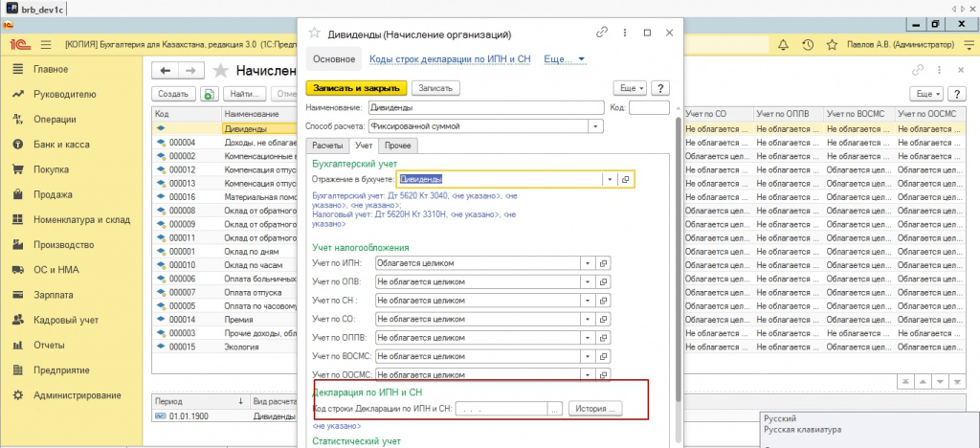Select row 000015 Экология

coord(225,346)
